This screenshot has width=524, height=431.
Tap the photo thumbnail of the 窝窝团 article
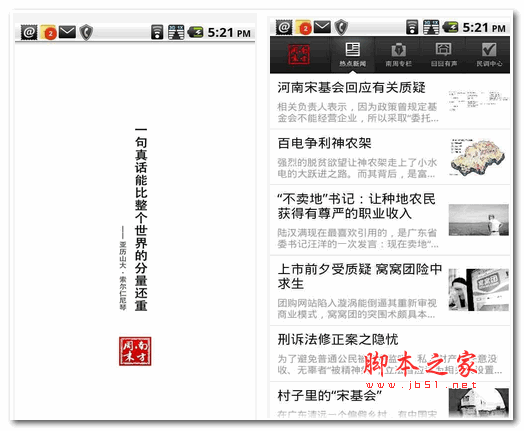(479, 290)
